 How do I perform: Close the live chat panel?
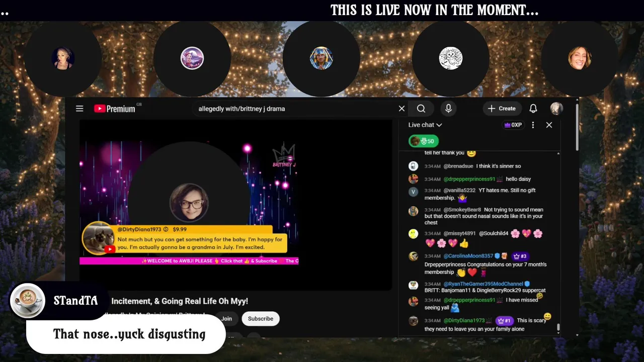click(549, 125)
